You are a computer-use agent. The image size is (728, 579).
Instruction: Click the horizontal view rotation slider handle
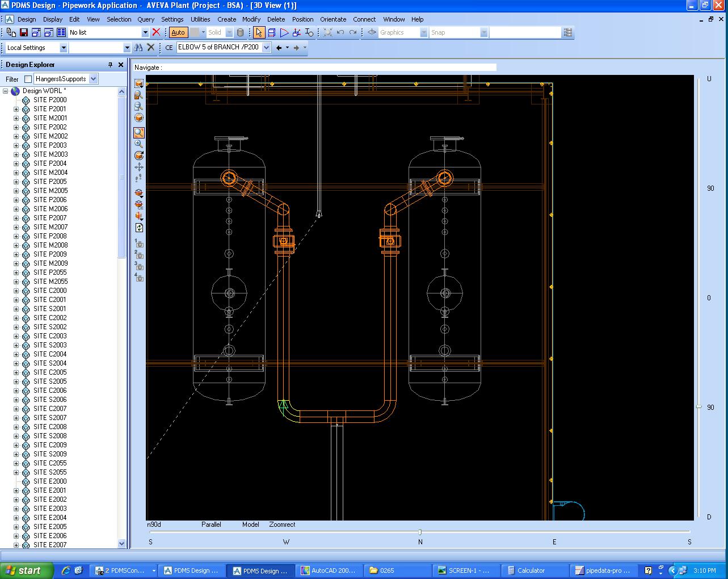[420, 532]
